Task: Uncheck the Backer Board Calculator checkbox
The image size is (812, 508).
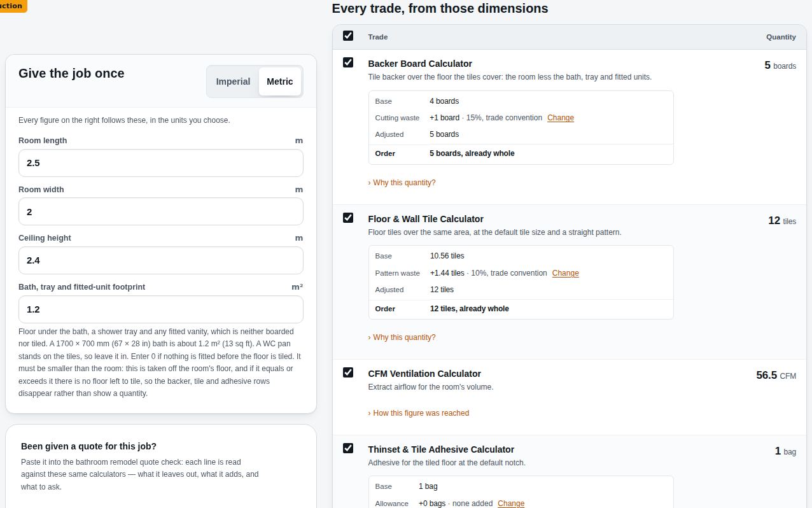Action: (348, 62)
